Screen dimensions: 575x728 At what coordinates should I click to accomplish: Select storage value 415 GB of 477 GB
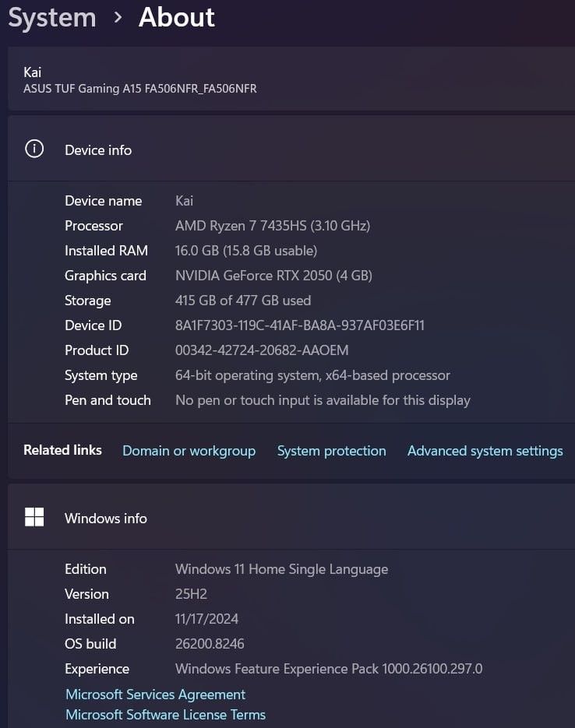(243, 301)
